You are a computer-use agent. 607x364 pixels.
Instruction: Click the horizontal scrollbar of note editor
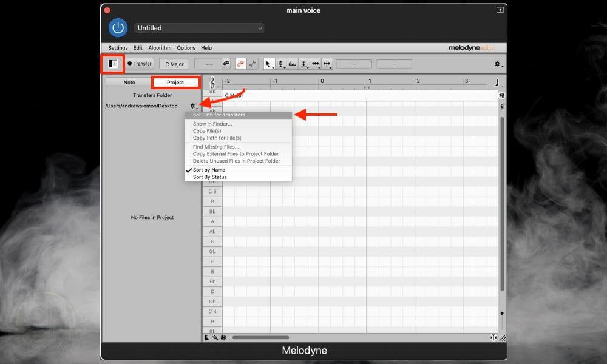(260, 337)
